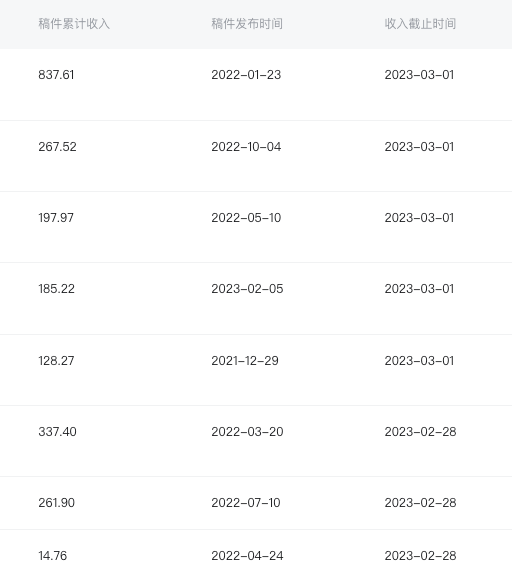Click the 稿件累计收入 column header
This screenshot has height=577, width=512.
click(x=74, y=24)
